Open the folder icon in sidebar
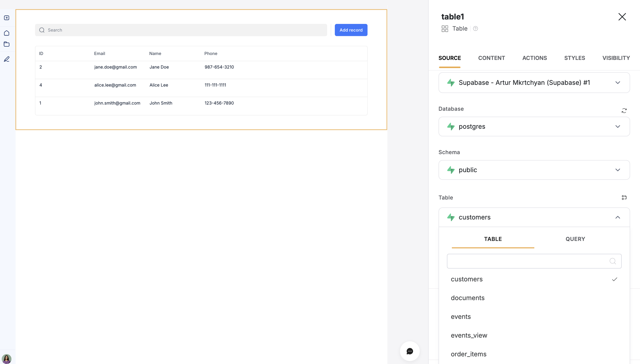Screen dimensions: 640x364 [7, 44]
